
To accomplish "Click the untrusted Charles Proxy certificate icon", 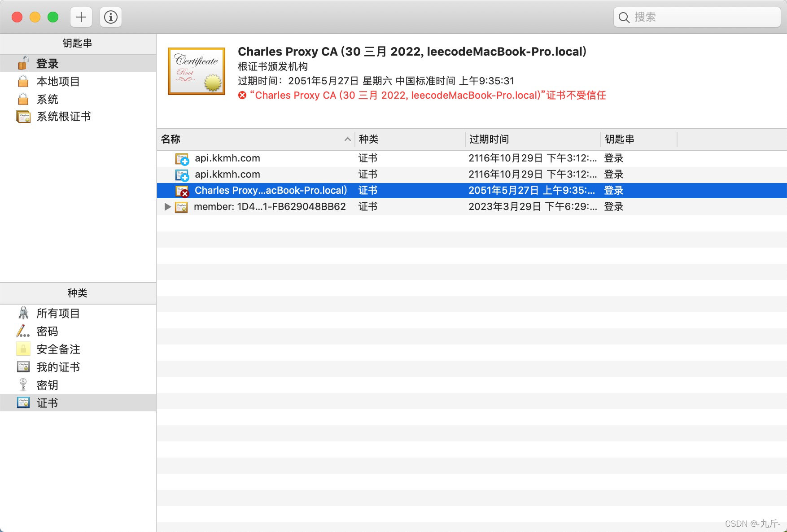I will 182,191.
